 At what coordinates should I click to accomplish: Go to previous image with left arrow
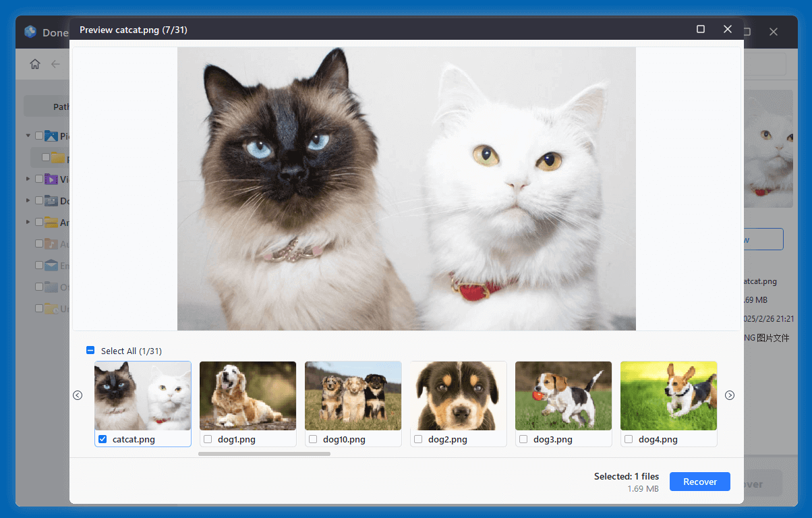78,395
